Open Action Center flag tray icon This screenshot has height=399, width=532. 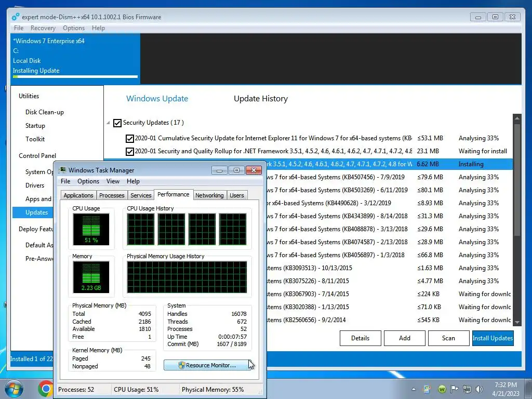click(x=454, y=389)
